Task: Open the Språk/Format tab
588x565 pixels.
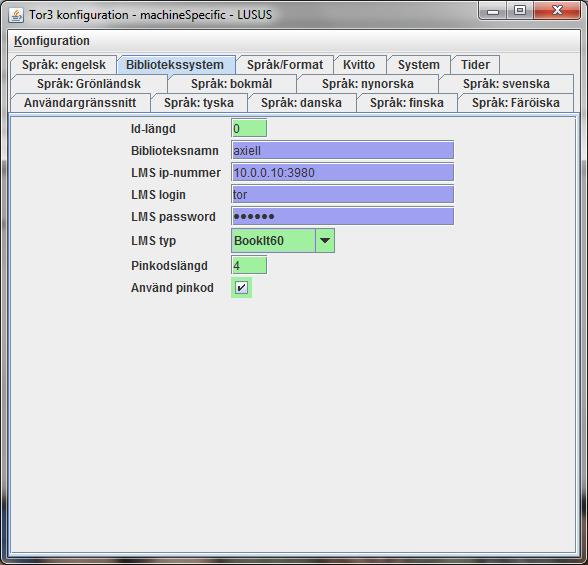Action: [x=285, y=64]
